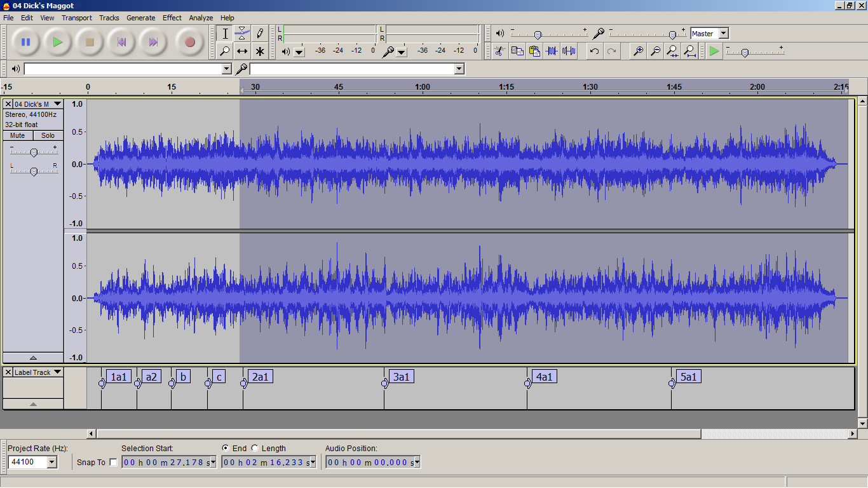Select the Length radio button
868x488 pixels.
point(255,448)
